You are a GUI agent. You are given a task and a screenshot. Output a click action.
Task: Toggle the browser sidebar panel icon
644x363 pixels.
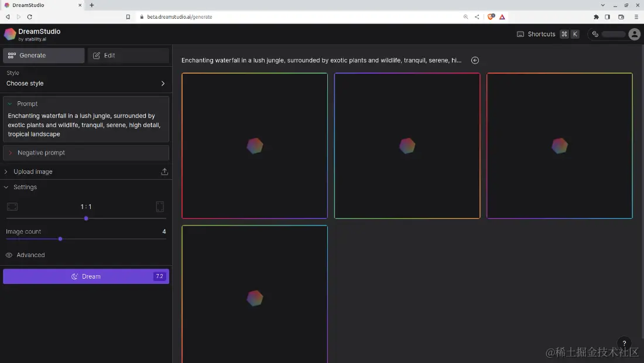coord(607,17)
